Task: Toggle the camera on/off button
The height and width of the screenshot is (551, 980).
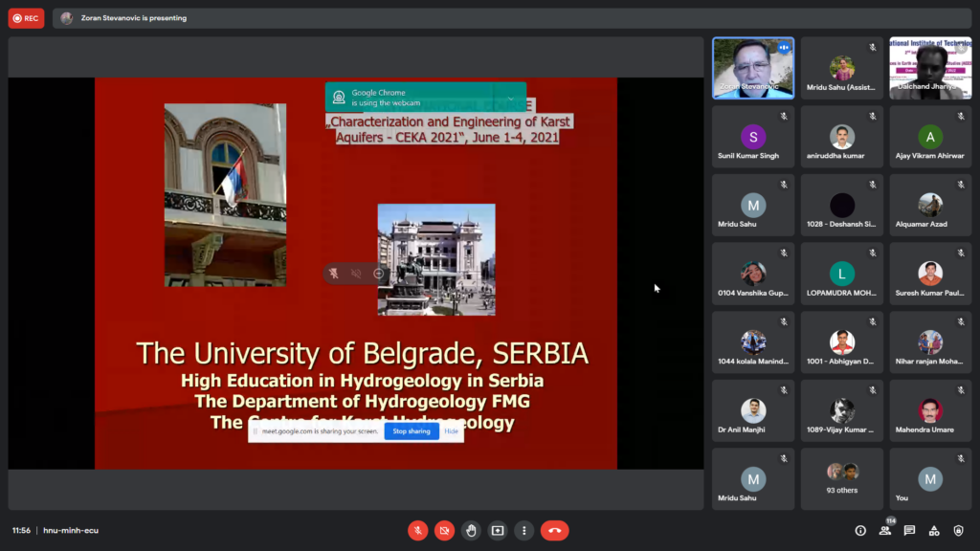Action: coord(444,530)
